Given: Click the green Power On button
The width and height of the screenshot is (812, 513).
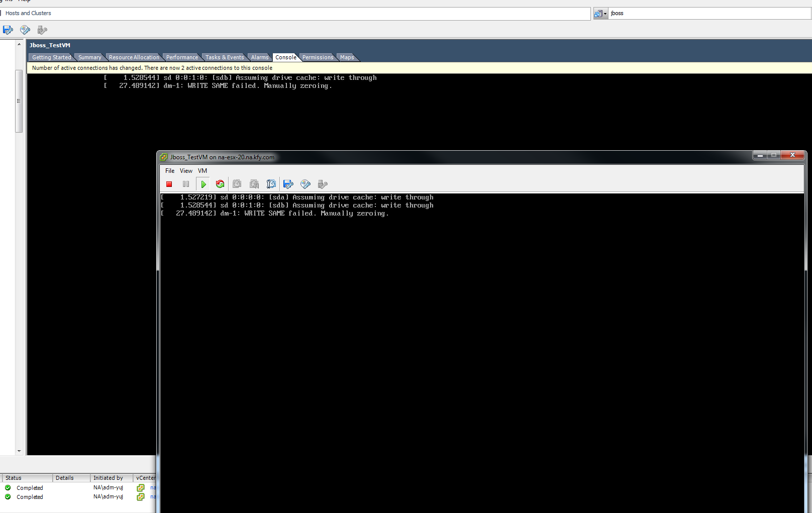Looking at the screenshot, I should (203, 184).
